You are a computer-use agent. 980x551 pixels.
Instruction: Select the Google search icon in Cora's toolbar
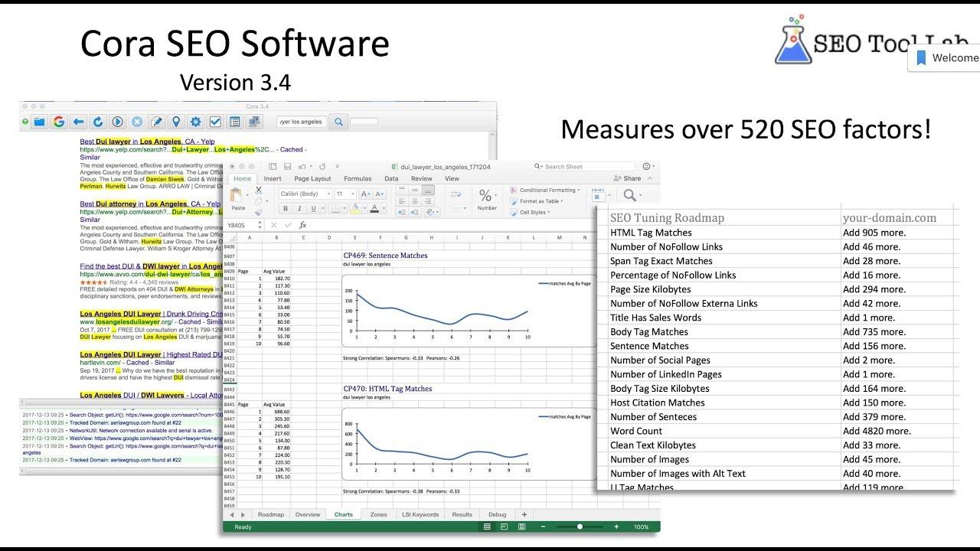pos(59,121)
